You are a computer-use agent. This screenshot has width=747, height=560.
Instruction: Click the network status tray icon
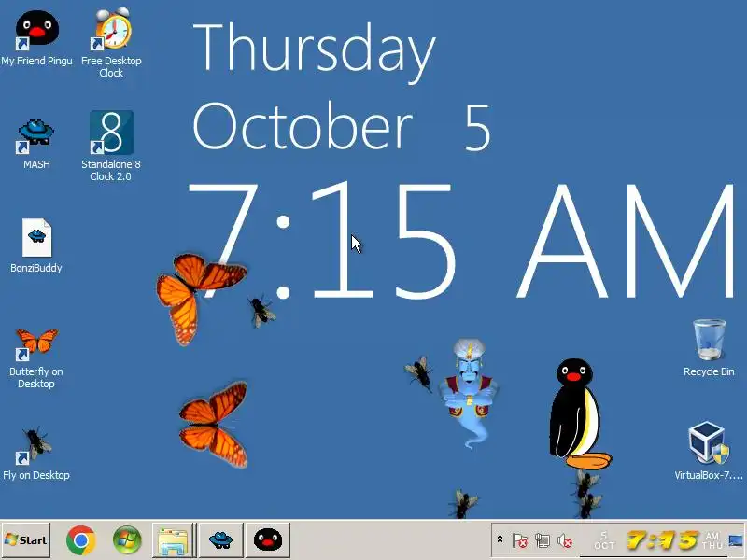(x=543, y=540)
